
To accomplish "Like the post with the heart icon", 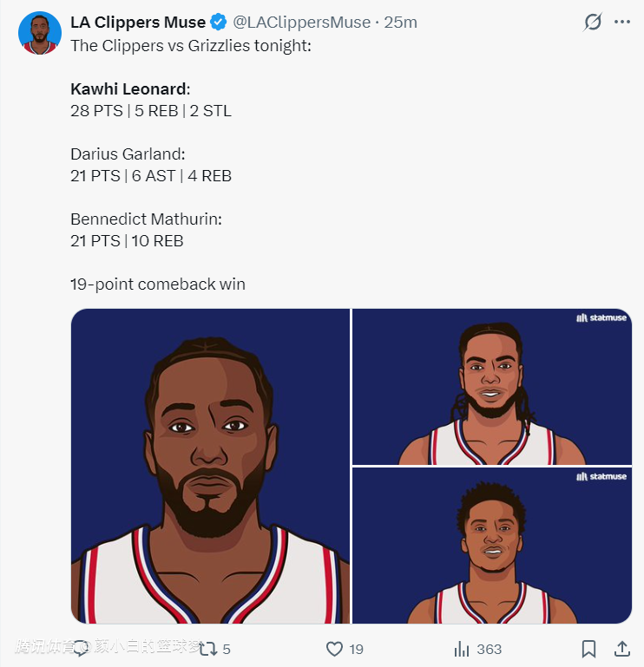I will pos(334,649).
